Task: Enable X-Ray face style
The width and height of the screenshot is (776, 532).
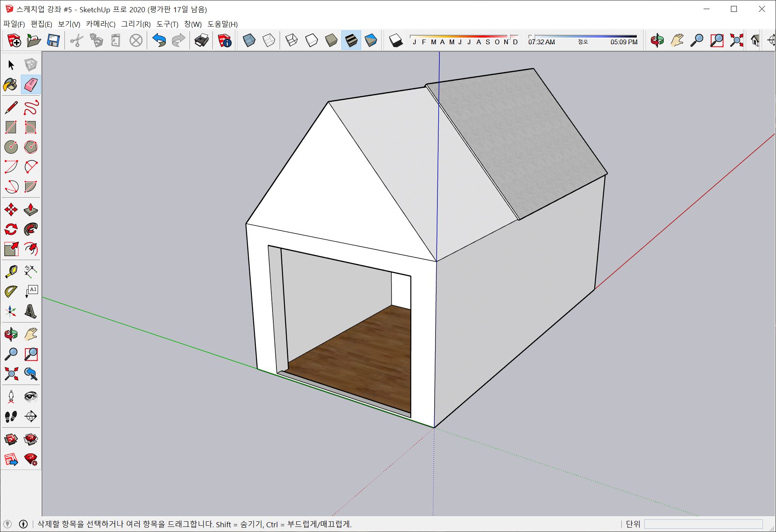Action: coord(249,40)
